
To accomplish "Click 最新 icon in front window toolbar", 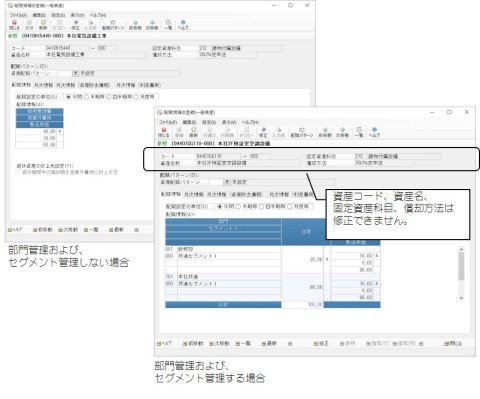I will [x=194, y=132].
